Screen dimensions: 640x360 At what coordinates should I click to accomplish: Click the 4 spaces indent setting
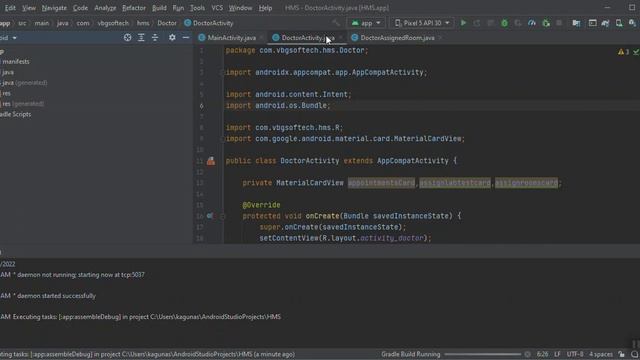tap(601, 354)
